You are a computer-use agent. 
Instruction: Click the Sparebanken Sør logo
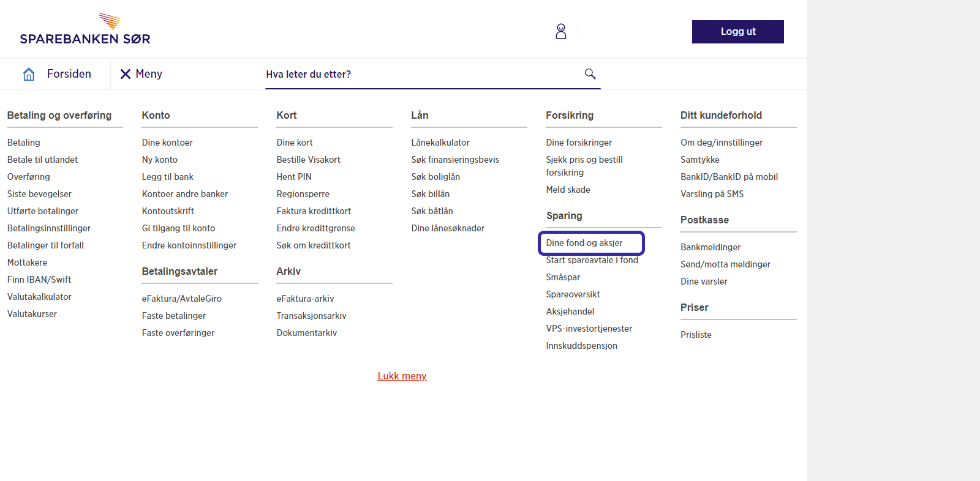coord(85,29)
